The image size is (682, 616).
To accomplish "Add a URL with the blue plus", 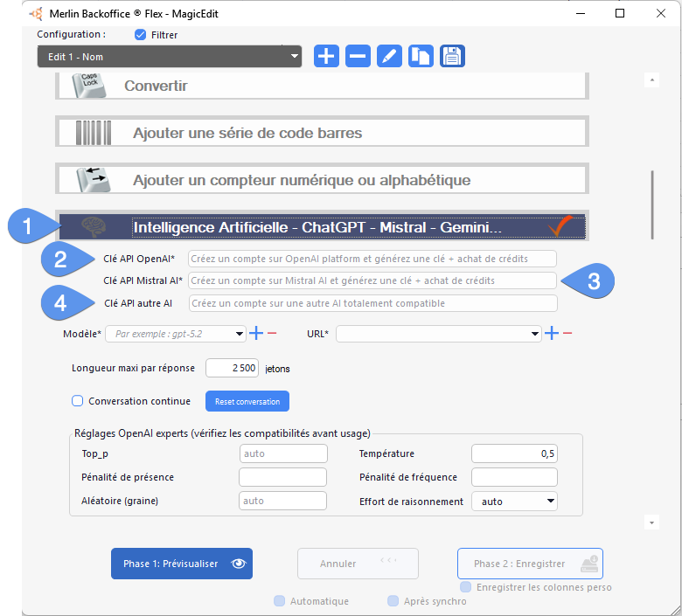I will 552,334.
